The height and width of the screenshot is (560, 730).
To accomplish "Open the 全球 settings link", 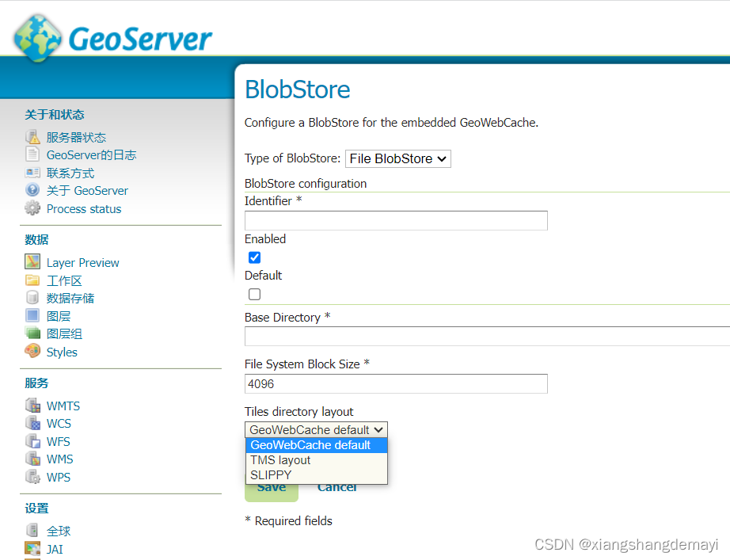I will coord(59,531).
